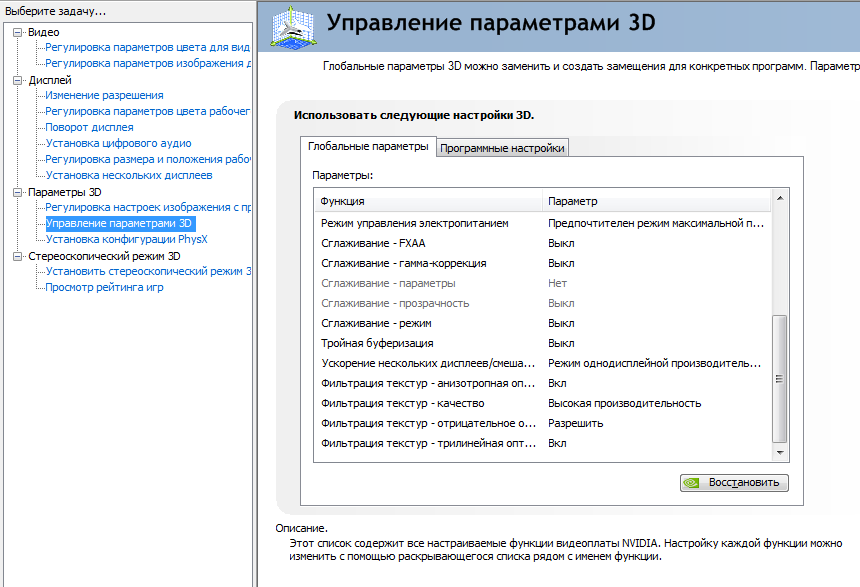Image resolution: width=860 pixels, height=587 pixels.
Task: Click value Разрешить for texture filtering
Action: point(575,423)
